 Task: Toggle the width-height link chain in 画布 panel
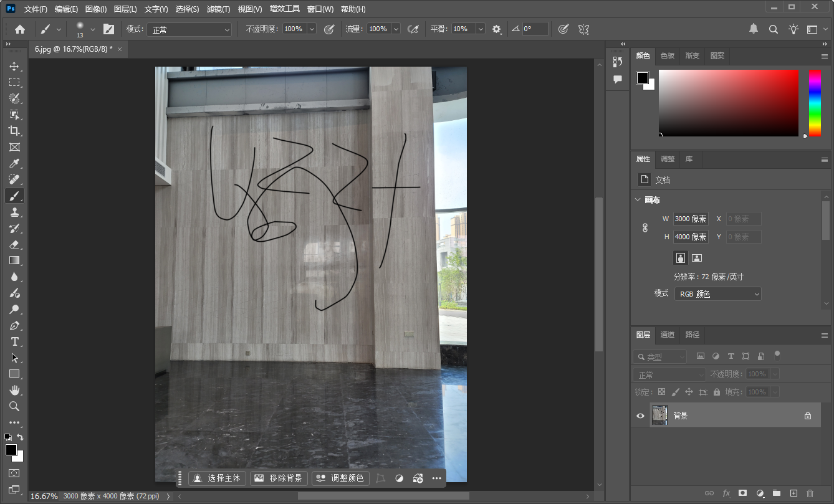pos(645,227)
